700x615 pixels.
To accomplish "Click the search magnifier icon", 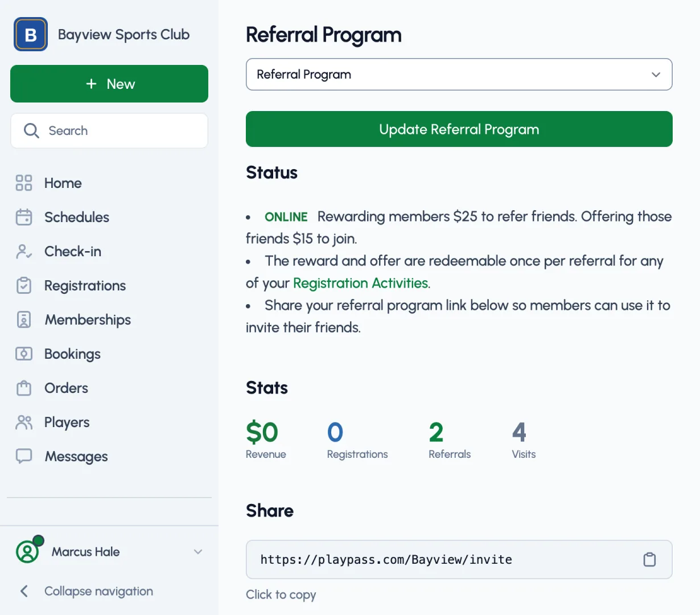I will tap(31, 130).
